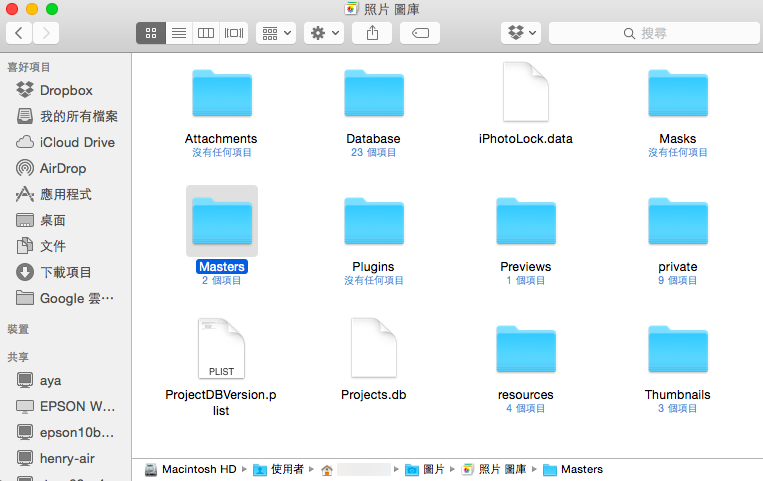Image resolution: width=763 pixels, height=481 pixels.
Task: Open the gear action menu
Action: click(324, 33)
